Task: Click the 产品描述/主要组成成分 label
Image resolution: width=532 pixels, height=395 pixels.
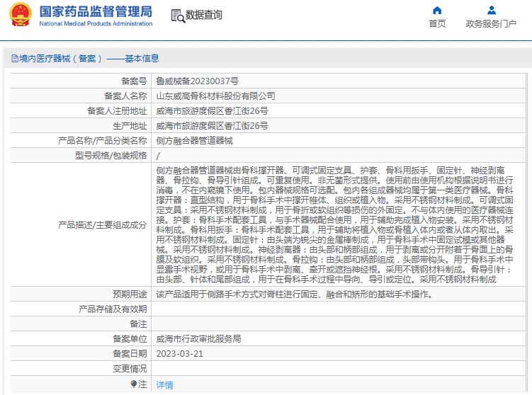Action: 103,225
